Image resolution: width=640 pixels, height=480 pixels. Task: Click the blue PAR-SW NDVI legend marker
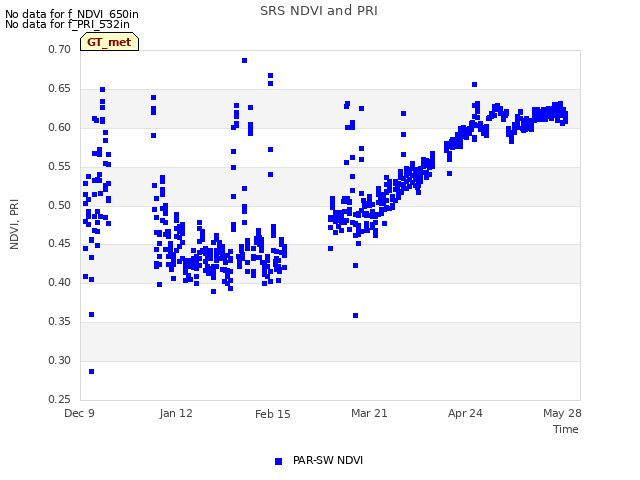pos(278,461)
